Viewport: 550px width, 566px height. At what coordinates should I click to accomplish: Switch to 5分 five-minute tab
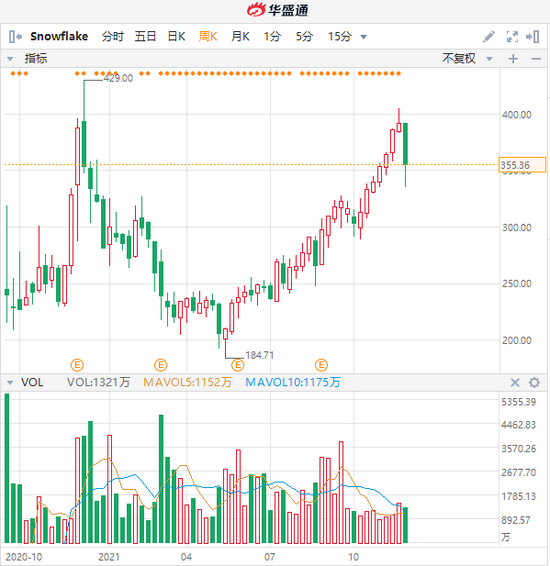point(304,36)
